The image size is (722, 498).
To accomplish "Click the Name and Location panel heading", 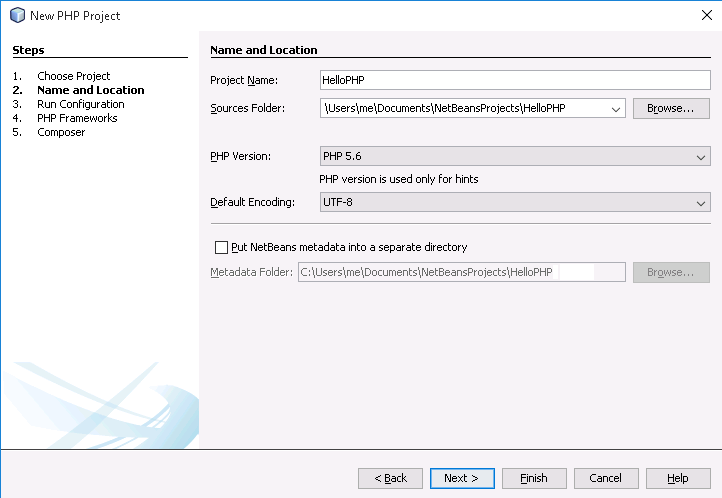I will [264, 50].
